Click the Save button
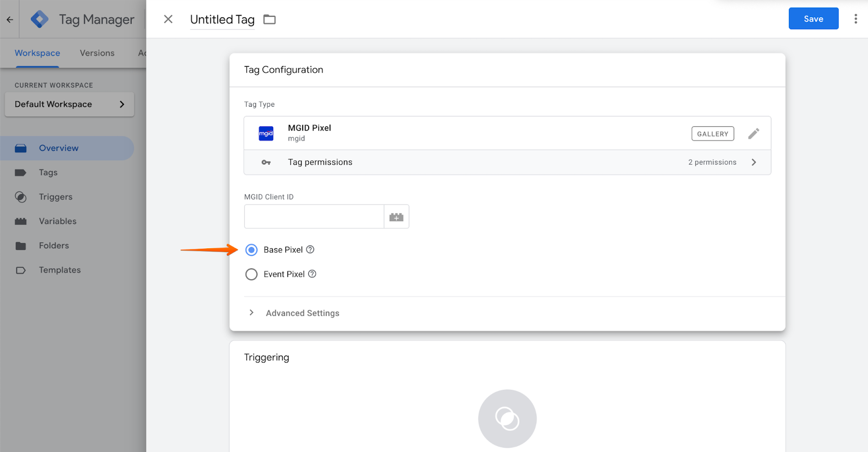 point(813,19)
